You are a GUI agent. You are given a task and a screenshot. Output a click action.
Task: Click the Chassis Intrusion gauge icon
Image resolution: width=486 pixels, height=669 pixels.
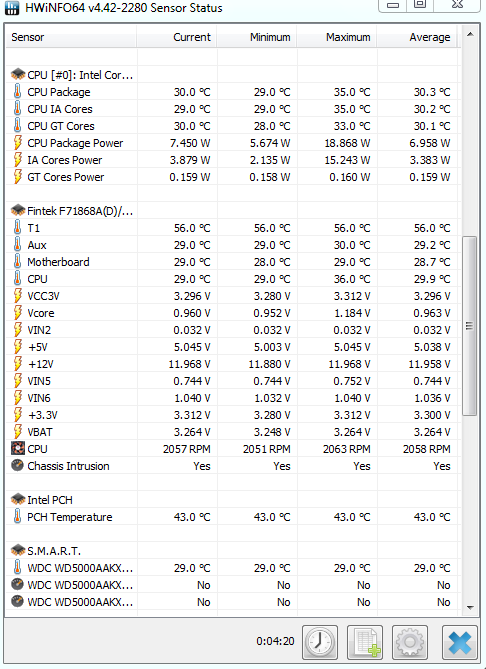pyautogui.click(x=17, y=465)
